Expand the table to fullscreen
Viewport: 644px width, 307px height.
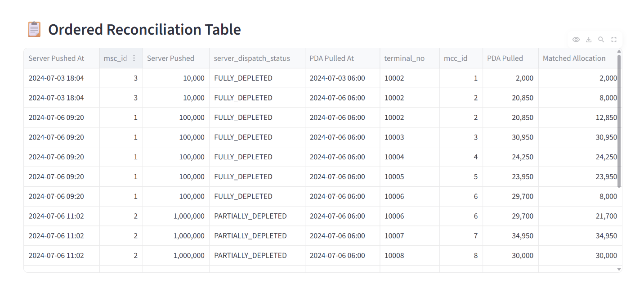(613, 40)
